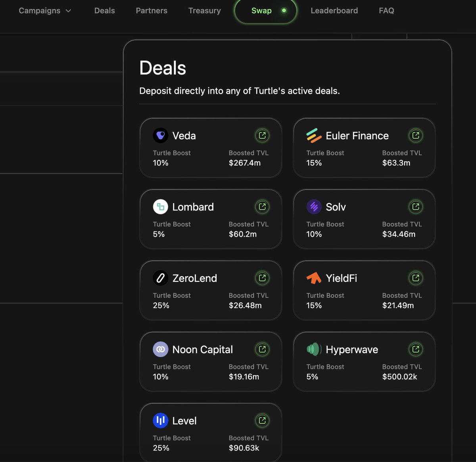
Task: Open the Euler Finance external link icon
Action: pyautogui.click(x=416, y=135)
